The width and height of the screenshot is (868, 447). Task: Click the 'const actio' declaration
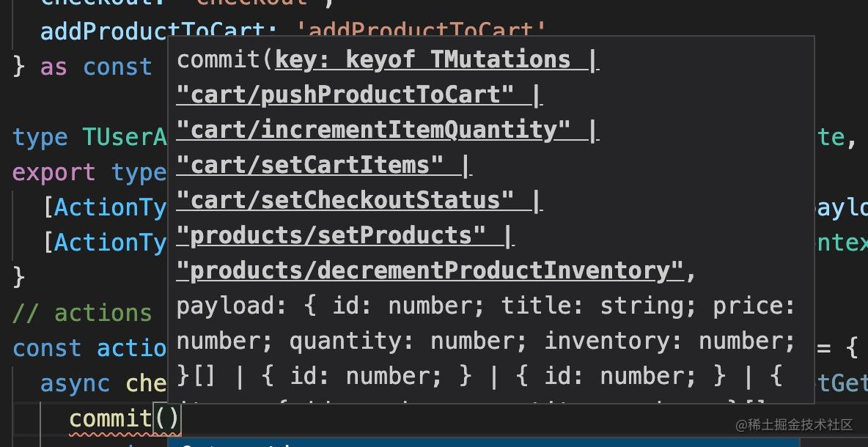click(x=90, y=349)
